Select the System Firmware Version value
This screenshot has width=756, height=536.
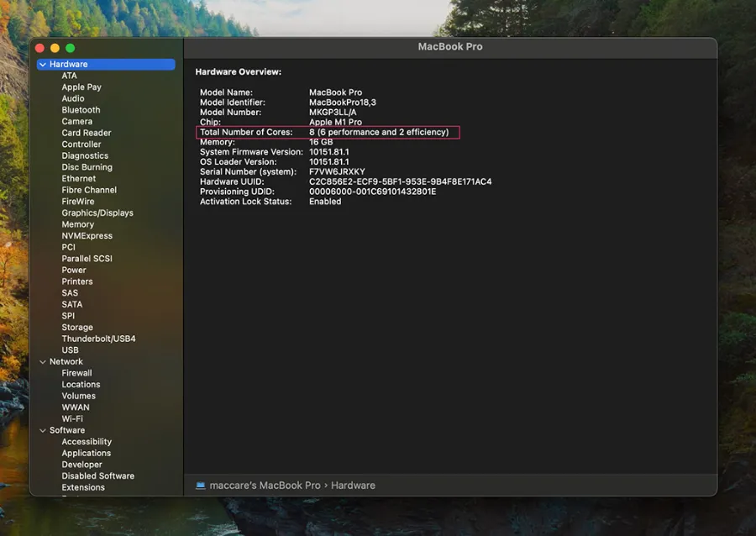point(328,152)
